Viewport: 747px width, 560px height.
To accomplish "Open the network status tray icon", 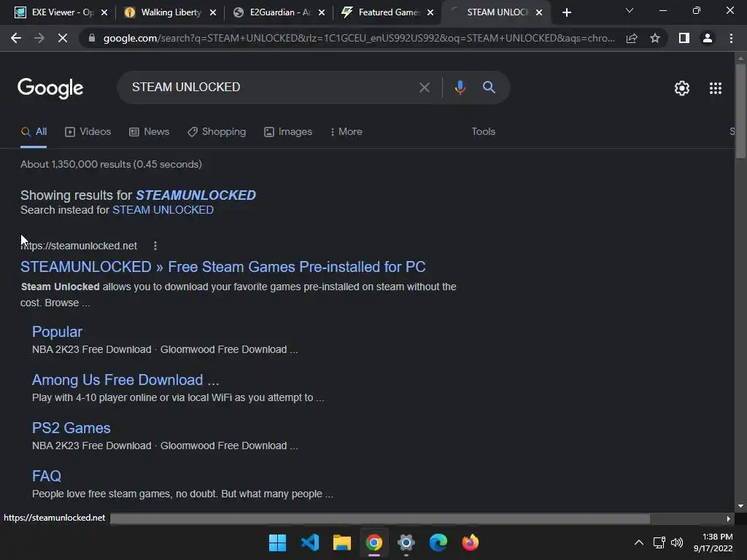I will pyautogui.click(x=659, y=542).
